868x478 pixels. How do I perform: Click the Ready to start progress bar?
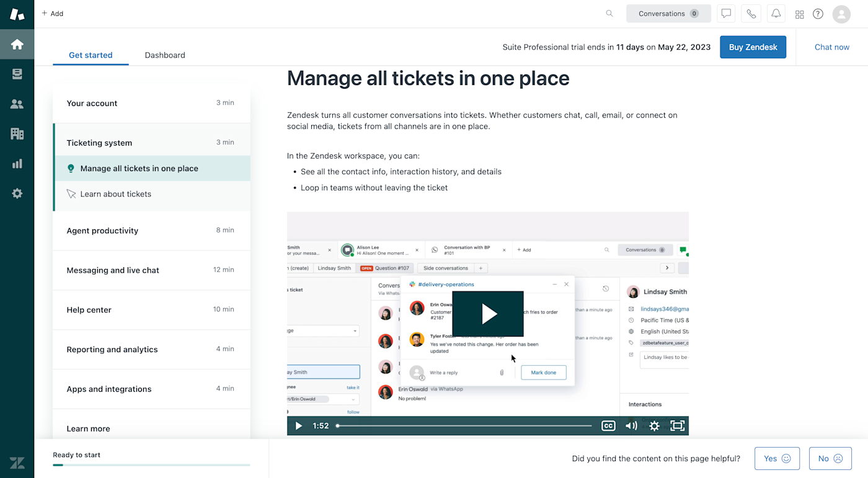tap(151, 465)
